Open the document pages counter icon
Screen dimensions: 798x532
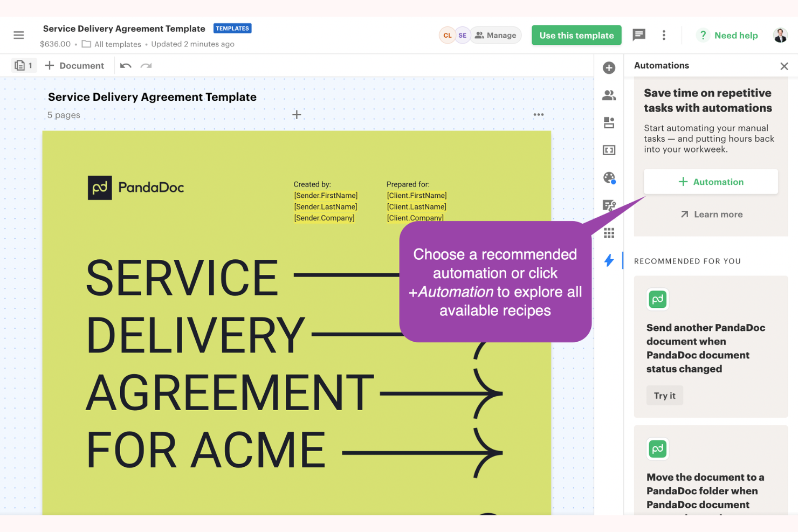point(24,66)
